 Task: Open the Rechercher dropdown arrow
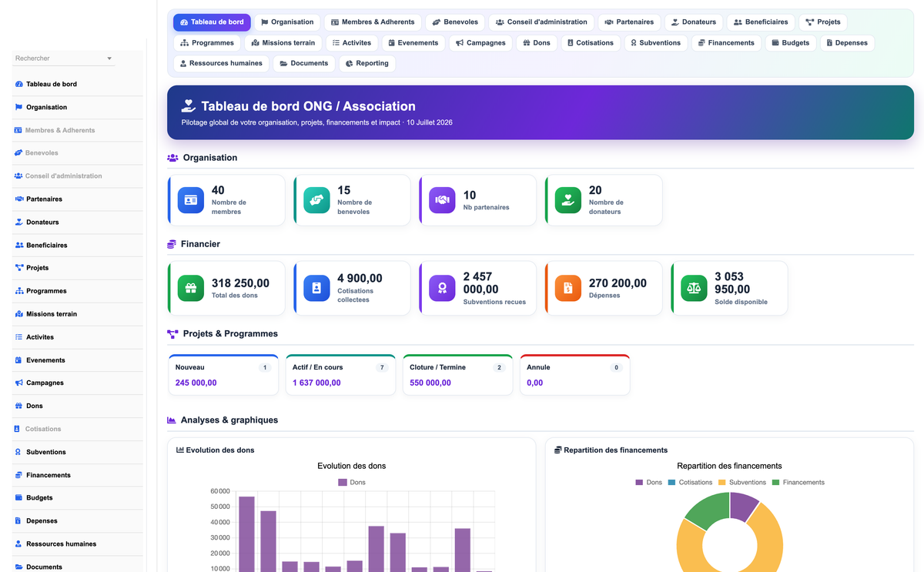pos(109,59)
